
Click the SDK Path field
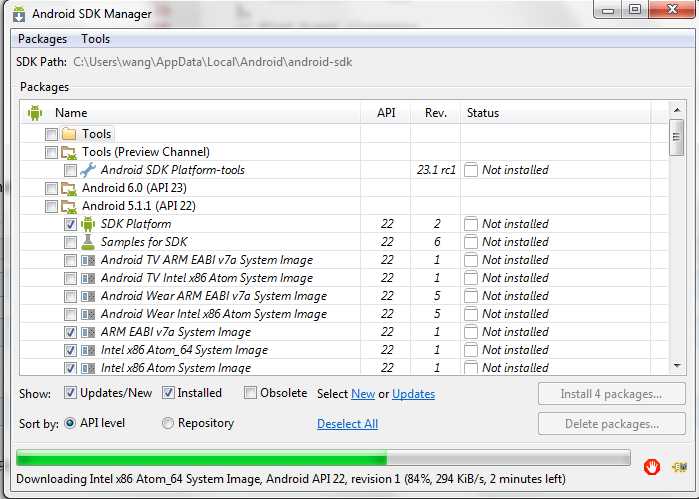(213, 62)
